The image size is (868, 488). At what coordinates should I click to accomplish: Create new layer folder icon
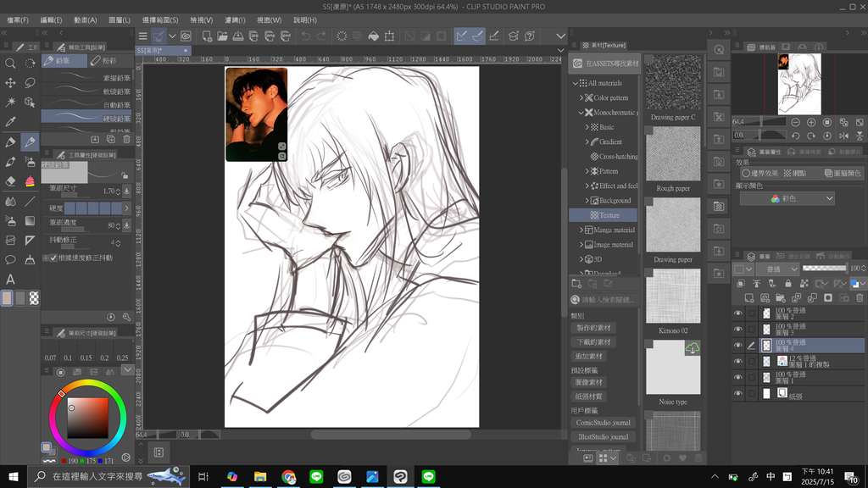[x=781, y=298]
